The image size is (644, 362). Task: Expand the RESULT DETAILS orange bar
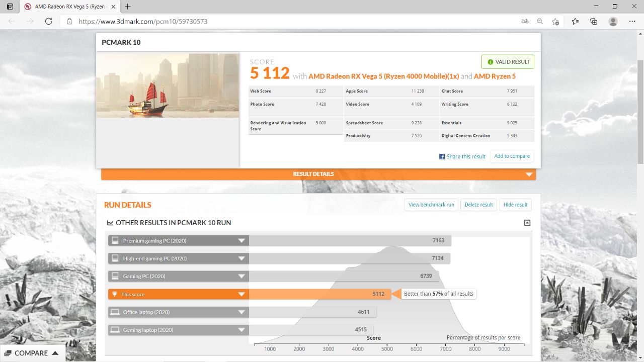[318, 174]
